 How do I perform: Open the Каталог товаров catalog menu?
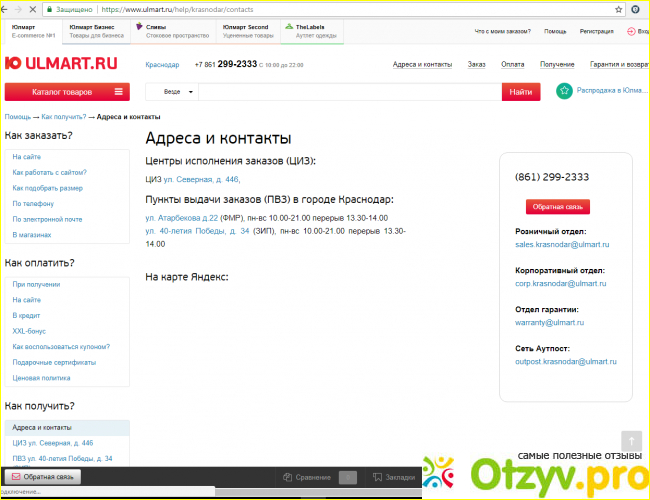pyautogui.click(x=67, y=92)
